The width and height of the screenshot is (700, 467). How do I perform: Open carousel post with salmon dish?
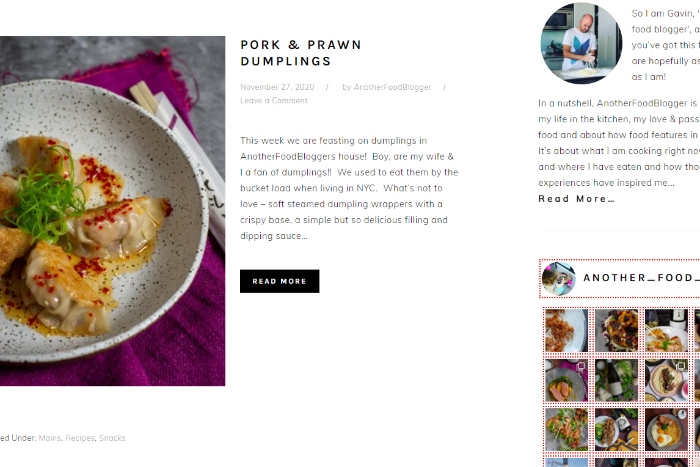566,381
